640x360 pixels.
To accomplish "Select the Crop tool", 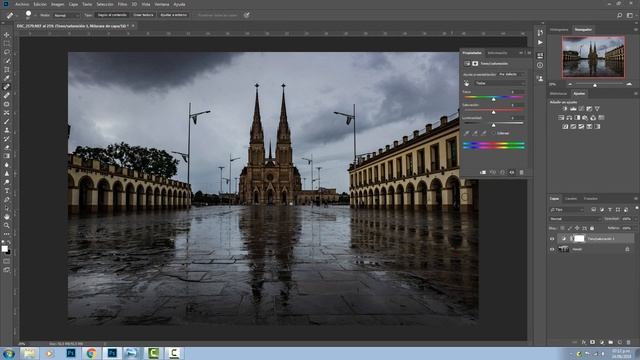I will coord(7,69).
